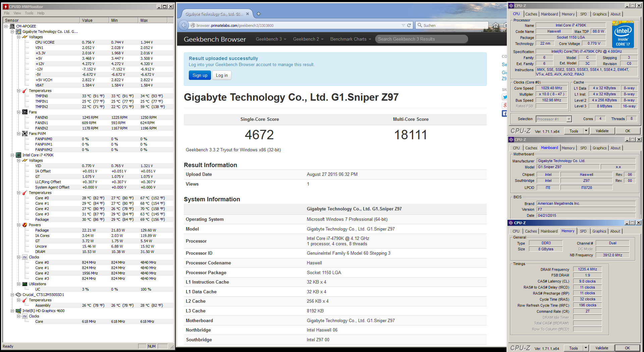Click the thermometer icon beside motherboard Temperatures
This screenshot has width=644, height=352.
tap(25, 91)
